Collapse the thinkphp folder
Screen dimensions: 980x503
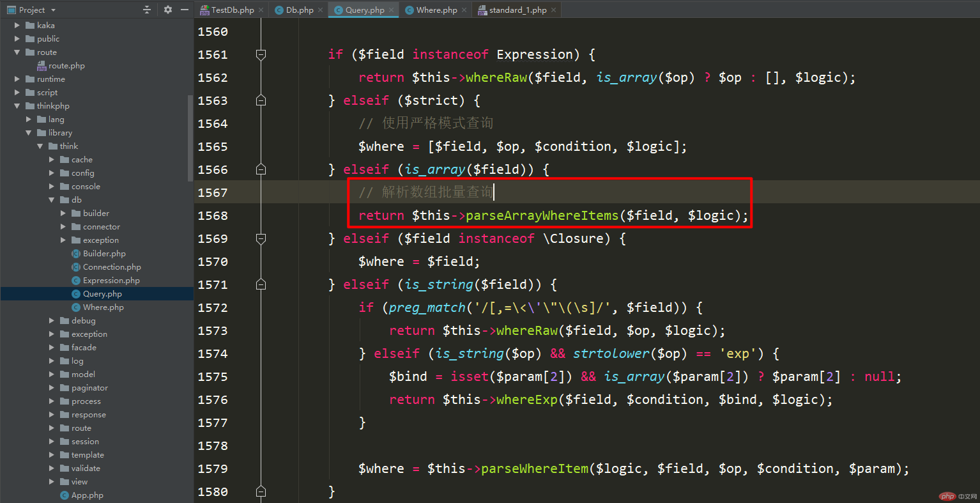click(x=17, y=106)
